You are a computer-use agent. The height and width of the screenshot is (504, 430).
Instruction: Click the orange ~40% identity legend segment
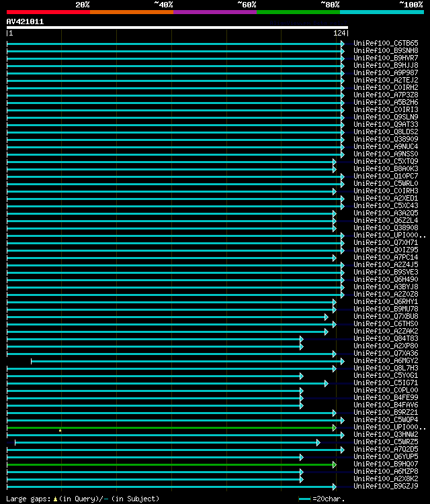click(x=132, y=12)
